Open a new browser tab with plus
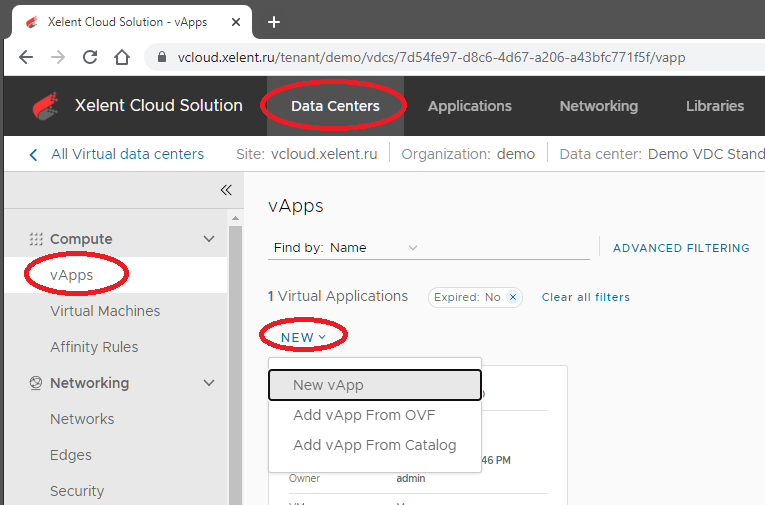This screenshot has height=505, width=765. click(x=274, y=22)
